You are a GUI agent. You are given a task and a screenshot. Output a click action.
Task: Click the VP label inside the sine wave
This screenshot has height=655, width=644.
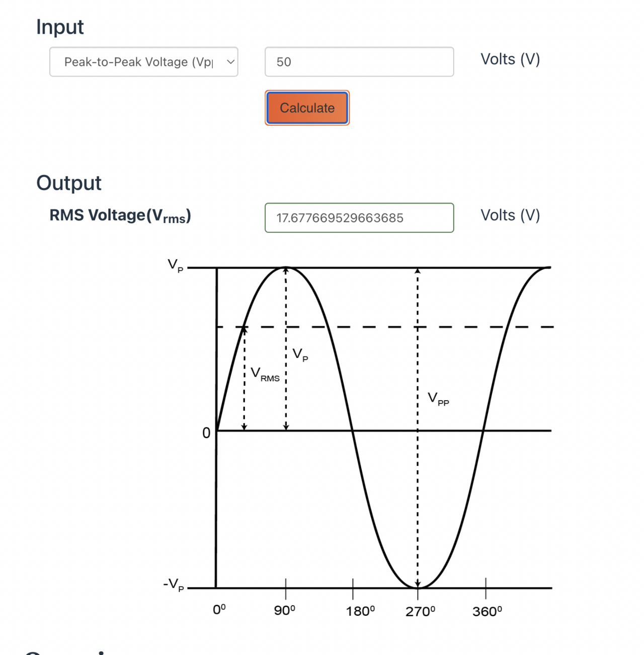tap(300, 355)
